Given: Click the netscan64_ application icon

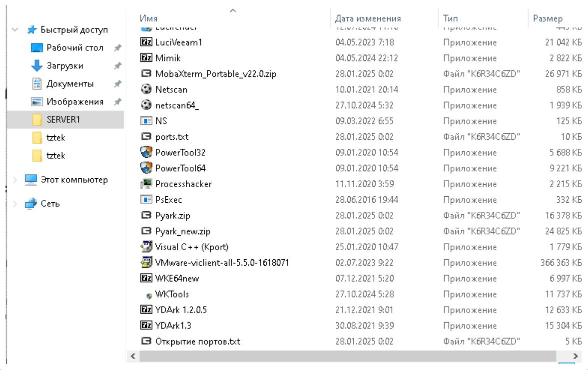Looking at the screenshot, I should (x=146, y=105).
